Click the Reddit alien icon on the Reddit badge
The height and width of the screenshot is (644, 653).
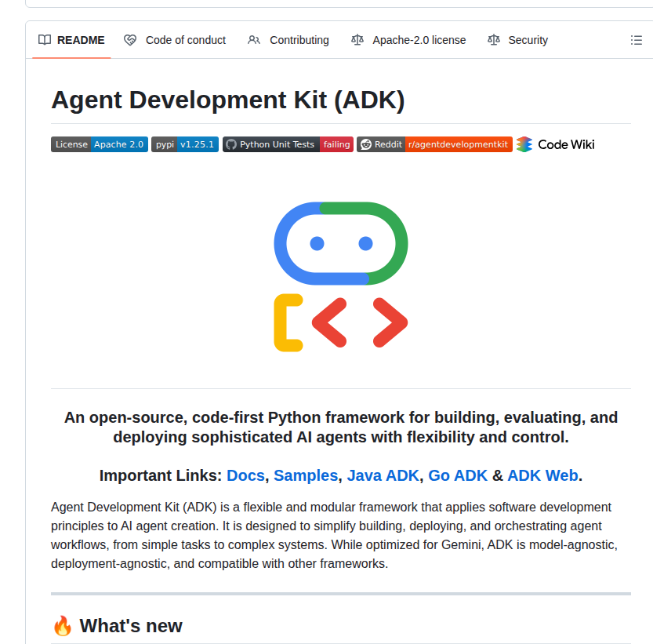tap(365, 144)
